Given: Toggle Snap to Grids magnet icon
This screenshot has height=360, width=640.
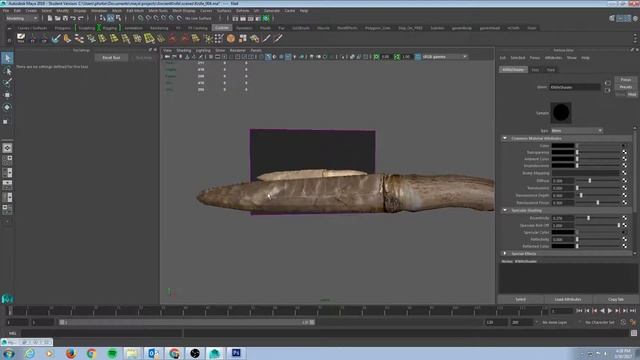Looking at the screenshot, I should click(140, 18).
